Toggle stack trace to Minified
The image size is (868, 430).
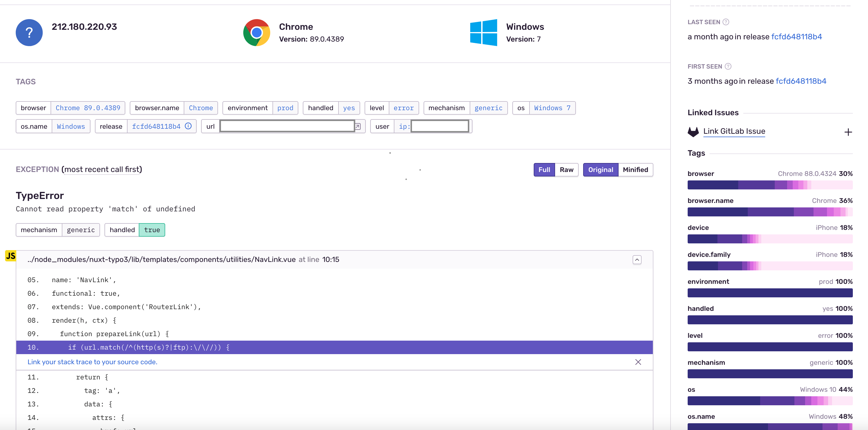point(635,170)
